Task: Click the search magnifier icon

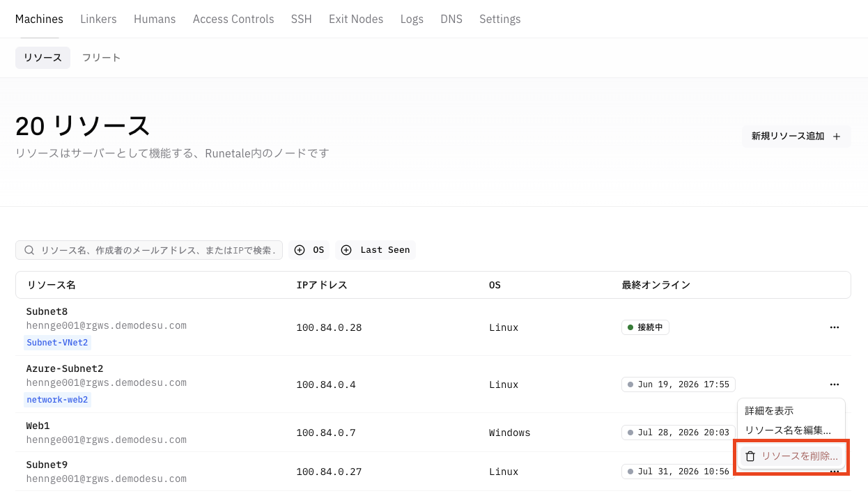Action: point(29,250)
